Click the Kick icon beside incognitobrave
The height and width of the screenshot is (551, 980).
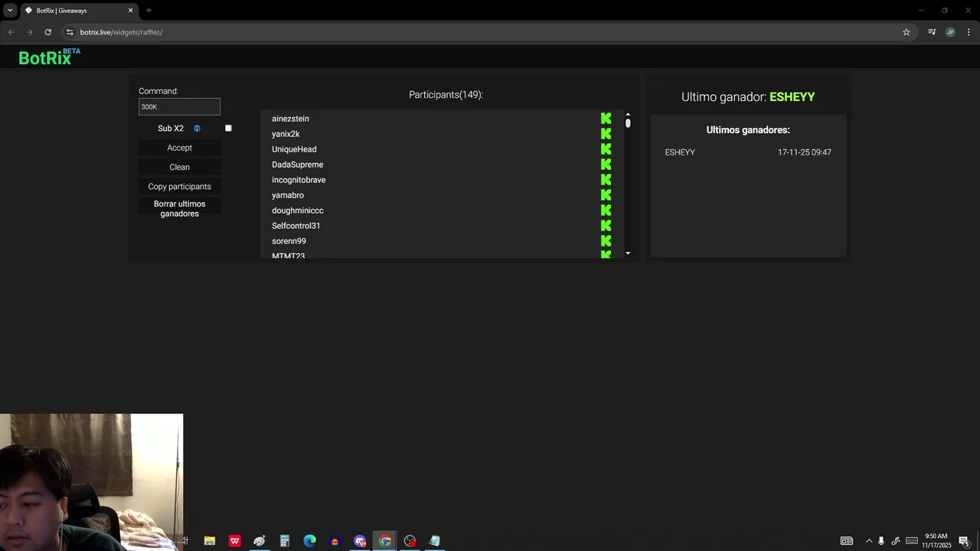click(x=606, y=180)
